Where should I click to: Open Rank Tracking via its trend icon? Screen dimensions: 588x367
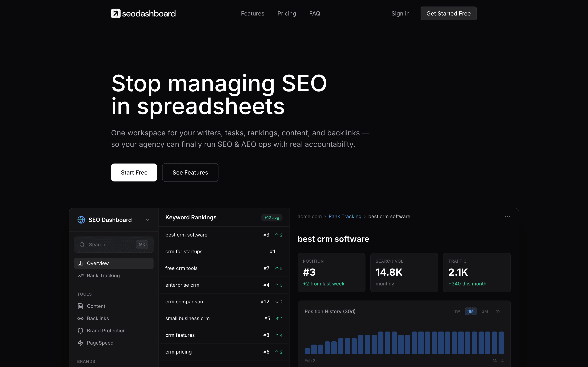pos(80,276)
